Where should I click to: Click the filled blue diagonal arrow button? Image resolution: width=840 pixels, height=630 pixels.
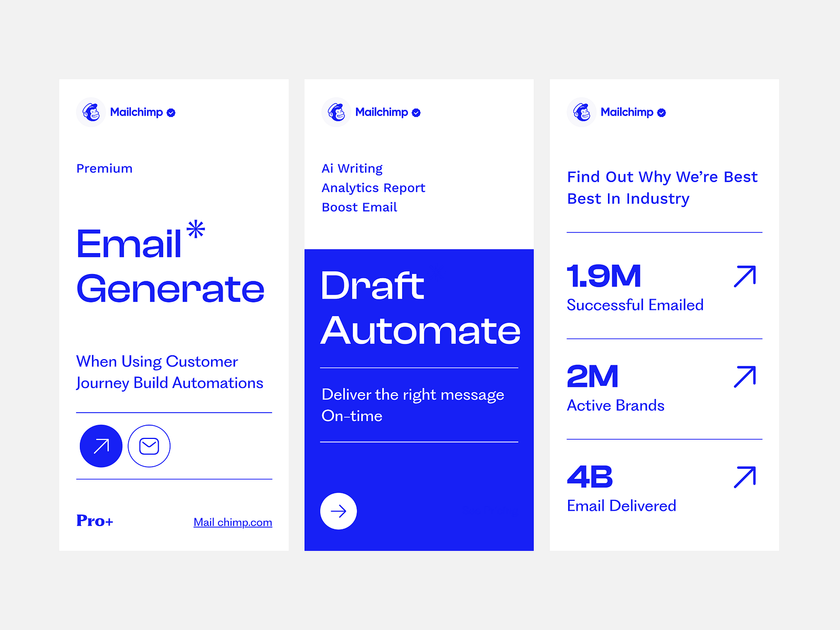[101, 446]
